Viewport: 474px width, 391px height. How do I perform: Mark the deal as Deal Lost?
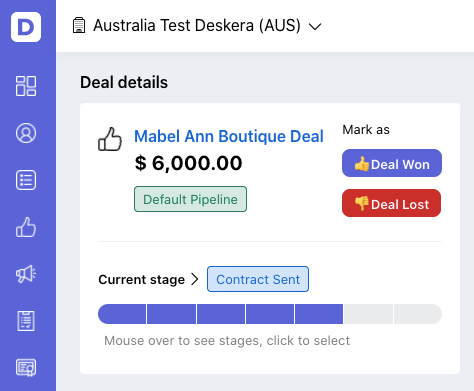click(x=392, y=203)
